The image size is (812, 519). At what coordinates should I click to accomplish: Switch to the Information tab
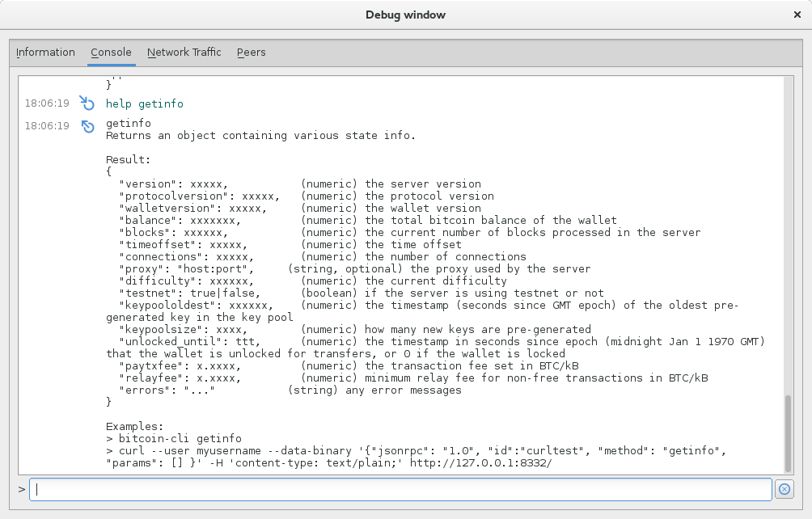(x=45, y=52)
